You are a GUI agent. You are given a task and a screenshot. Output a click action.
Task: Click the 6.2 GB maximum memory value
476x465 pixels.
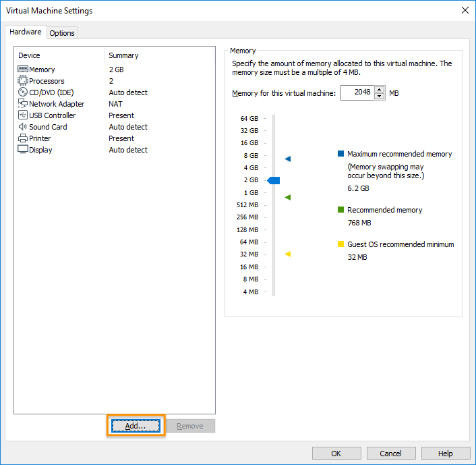358,188
